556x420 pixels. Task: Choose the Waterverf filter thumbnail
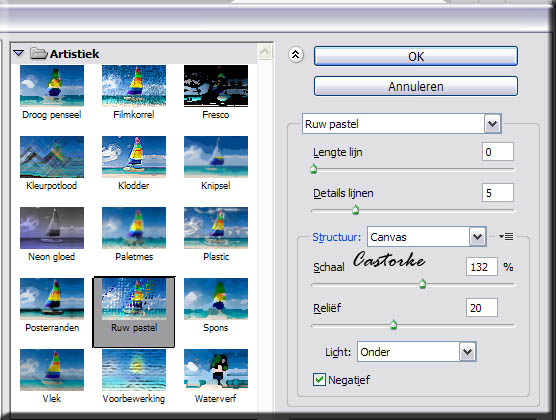[x=216, y=370]
